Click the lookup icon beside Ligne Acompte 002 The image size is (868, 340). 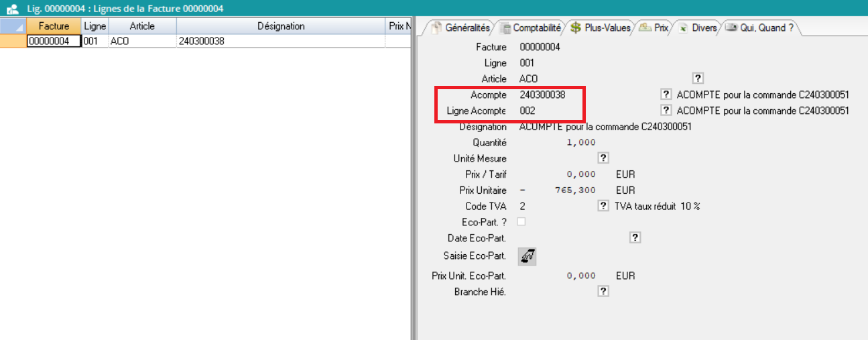[666, 111]
